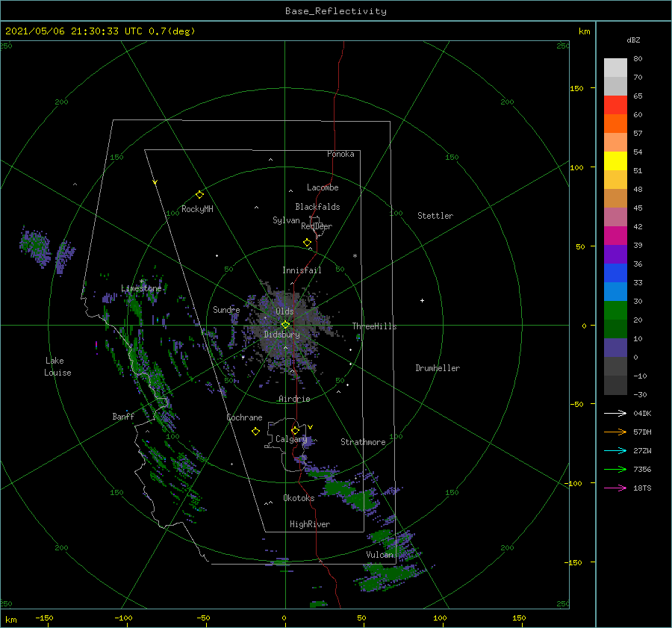Click the Innisfail city label
Image resolution: width=672 pixels, height=628 pixels.
tap(302, 270)
